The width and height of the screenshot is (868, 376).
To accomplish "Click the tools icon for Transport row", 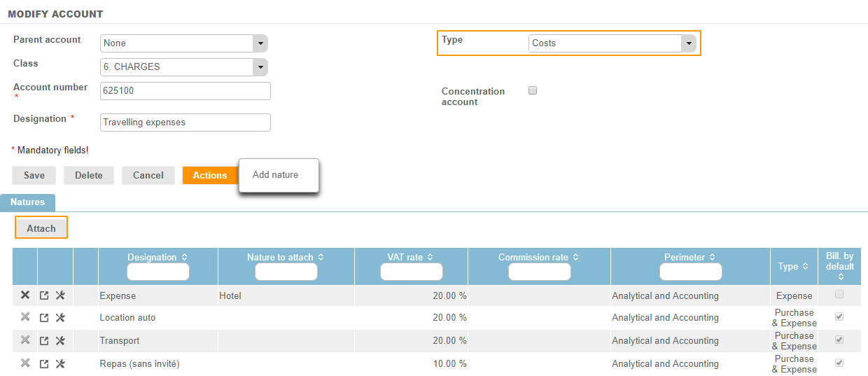I will (60, 341).
